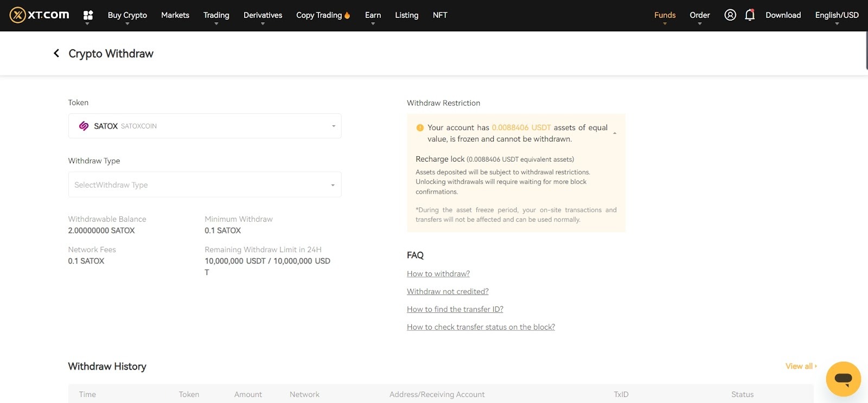
Task: Open the apps grid menu icon
Action: [88, 15]
